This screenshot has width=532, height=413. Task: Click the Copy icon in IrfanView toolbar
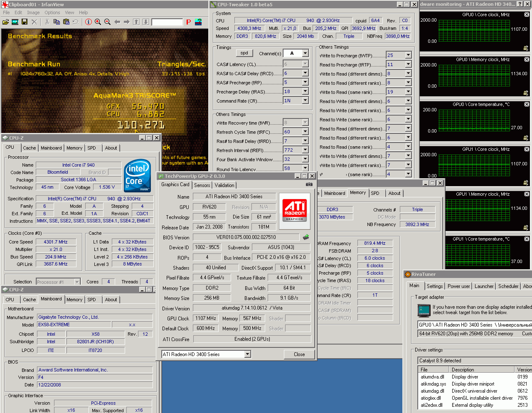[57, 22]
